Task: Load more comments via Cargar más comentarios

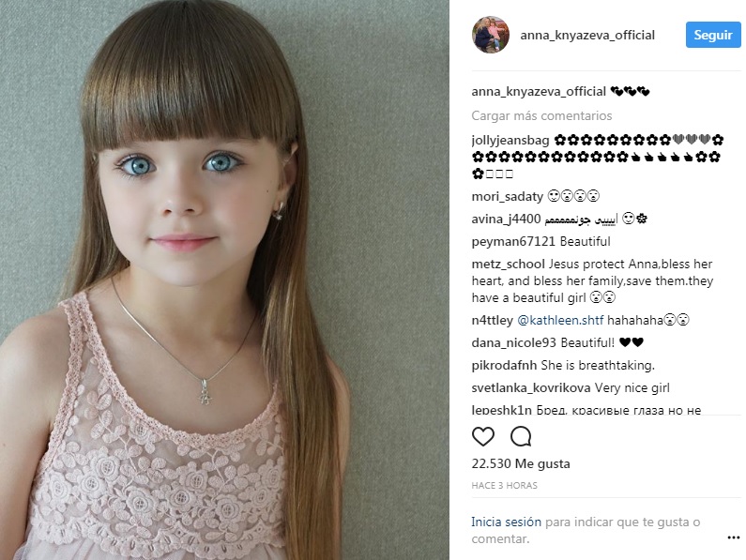Action: point(541,115)
